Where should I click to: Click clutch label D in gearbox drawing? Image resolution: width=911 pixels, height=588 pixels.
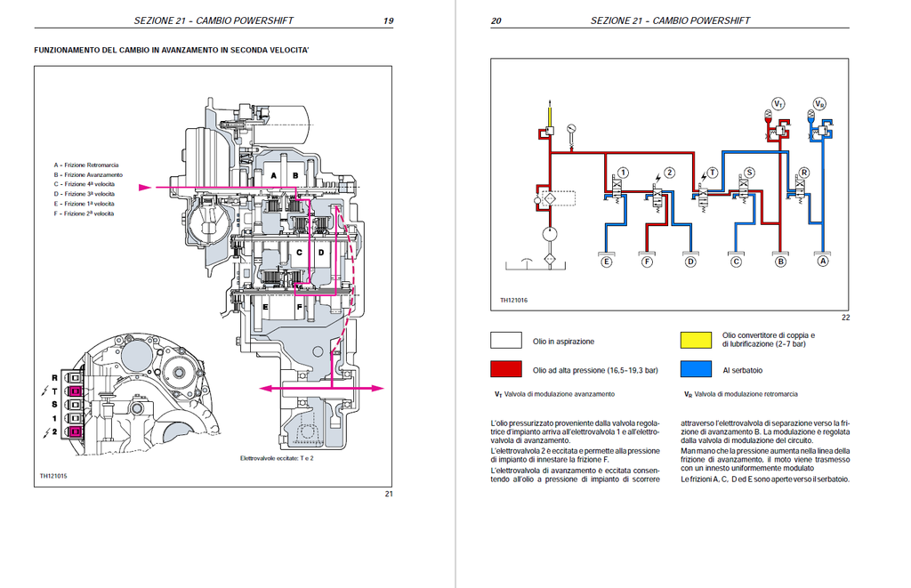(320, 253)
